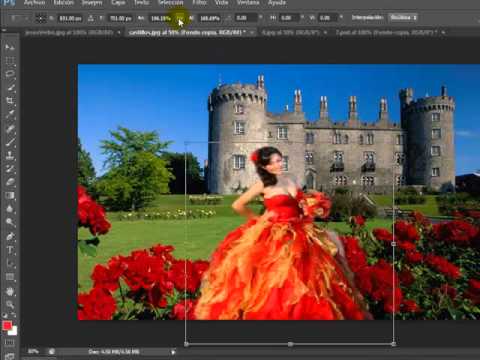480x360 pixels.
Task: Open the Capa menu
Action: (118, 3)
